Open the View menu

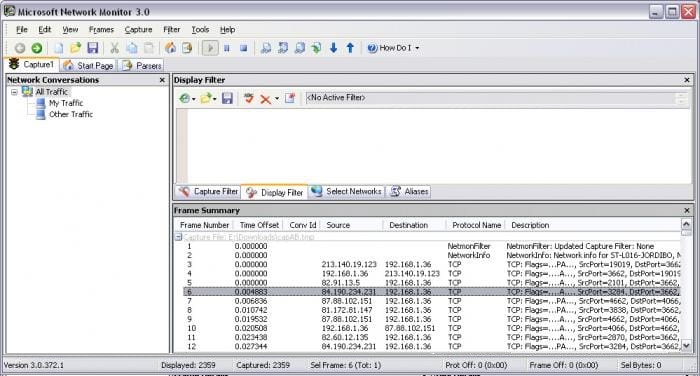tap(70, 29)
